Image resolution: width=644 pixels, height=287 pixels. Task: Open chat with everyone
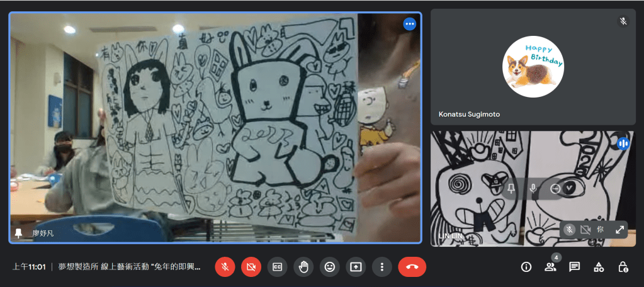574,267
